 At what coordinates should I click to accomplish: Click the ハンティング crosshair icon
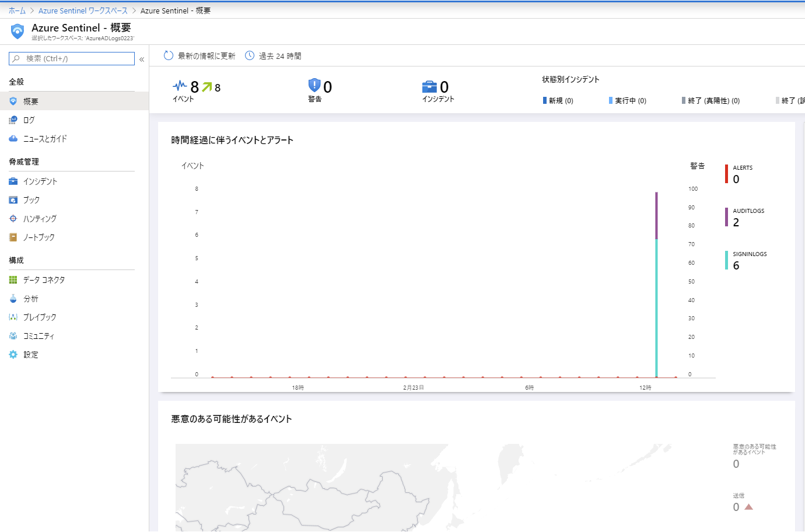click(x=13, y=219)
